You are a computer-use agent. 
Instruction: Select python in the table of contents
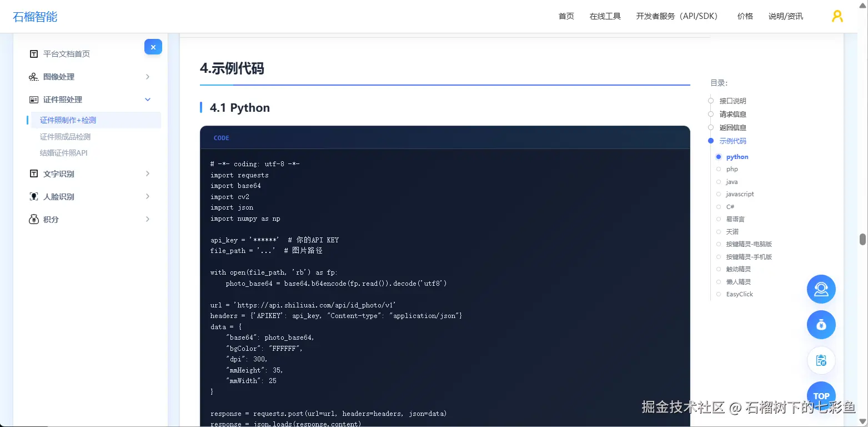click(x=737, y=157)
